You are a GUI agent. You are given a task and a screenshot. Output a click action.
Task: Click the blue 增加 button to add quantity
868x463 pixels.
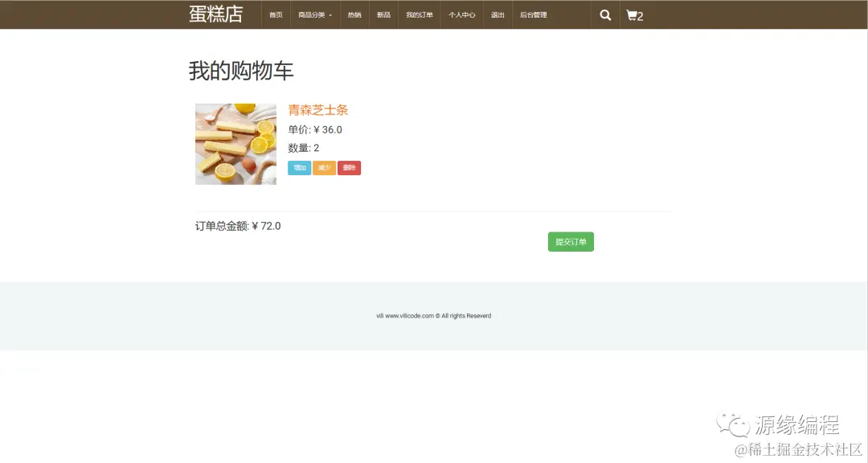[299, 167]
